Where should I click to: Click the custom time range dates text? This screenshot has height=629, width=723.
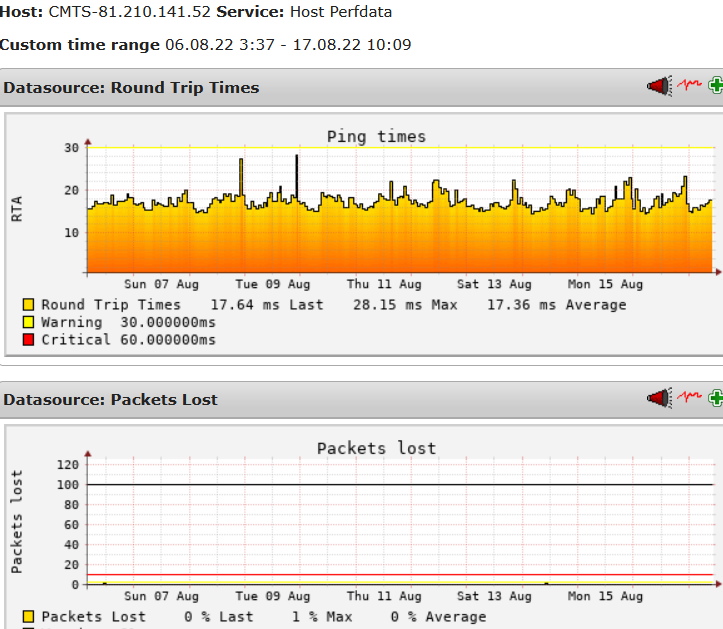288,45
